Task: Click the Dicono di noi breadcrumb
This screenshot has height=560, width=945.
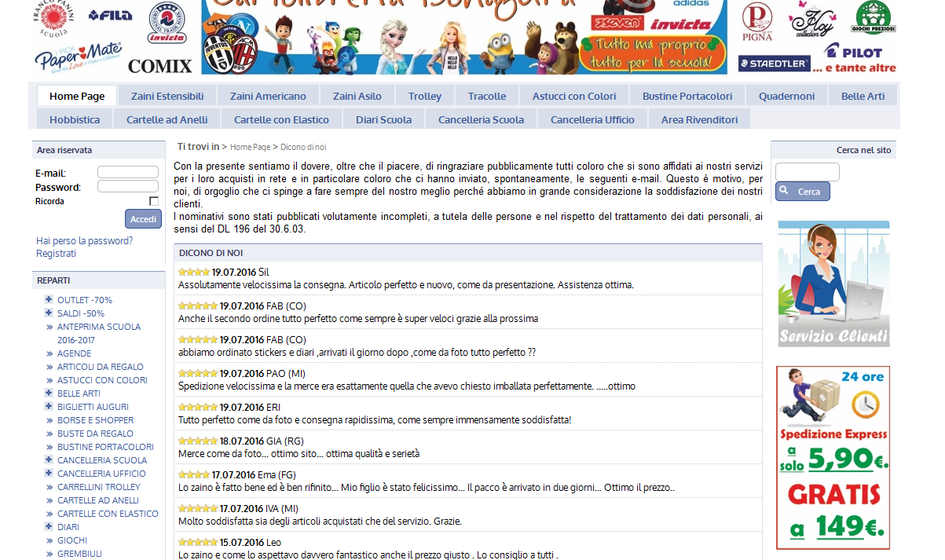Action: point(303,147)
